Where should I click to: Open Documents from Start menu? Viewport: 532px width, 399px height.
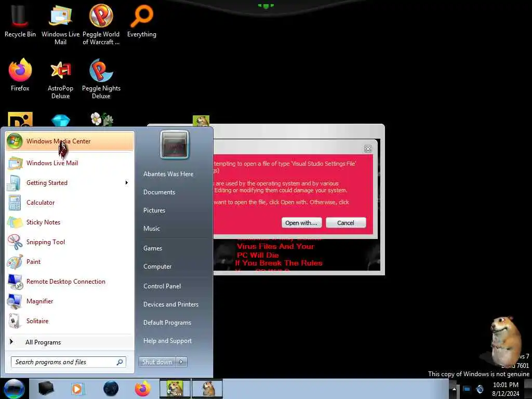click(x=159, y=192)
